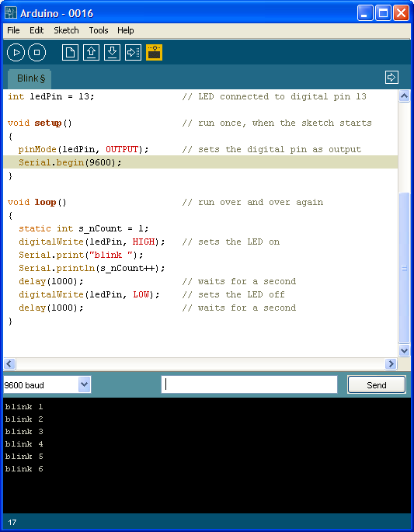
Task: Click the vertical scrollbar down arrow
Action: tap(404, 350)
